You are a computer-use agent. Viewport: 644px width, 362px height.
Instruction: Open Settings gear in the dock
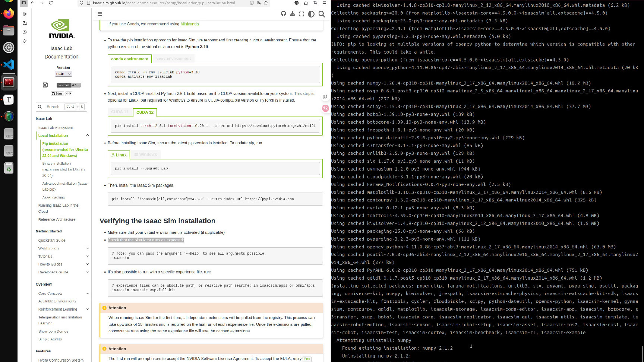tap(9, 47)
